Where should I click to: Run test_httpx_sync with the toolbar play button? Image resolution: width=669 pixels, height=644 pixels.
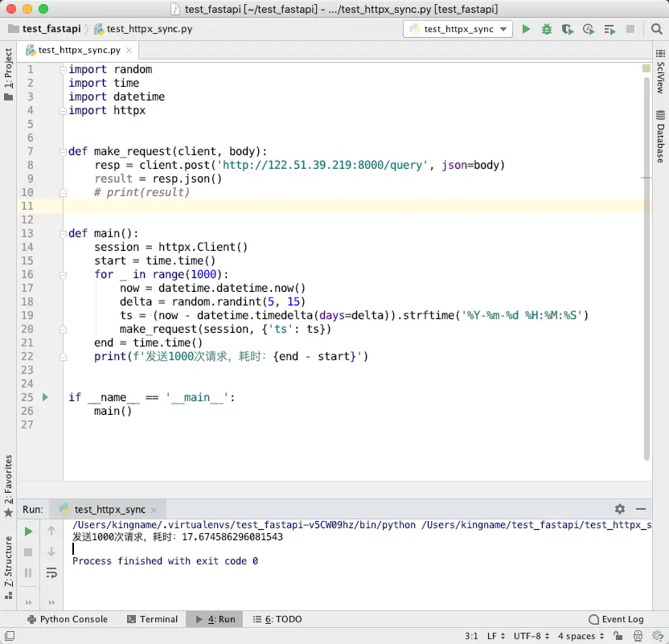526,29
